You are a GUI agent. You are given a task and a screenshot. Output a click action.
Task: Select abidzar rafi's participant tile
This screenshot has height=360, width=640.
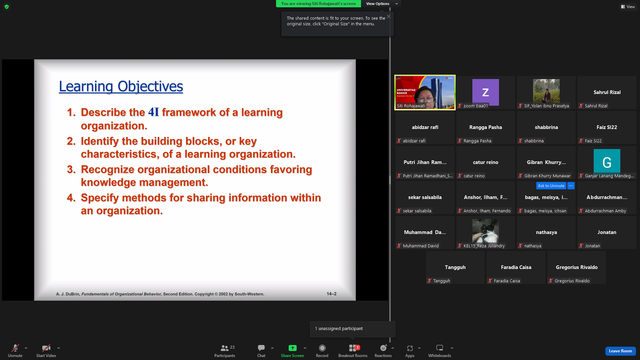[425, 128]
